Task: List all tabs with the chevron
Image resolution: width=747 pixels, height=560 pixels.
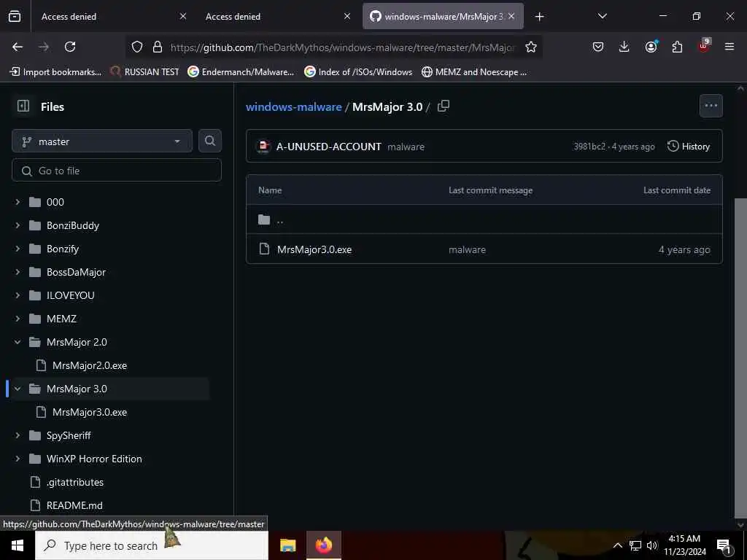Action: point(602,16)
